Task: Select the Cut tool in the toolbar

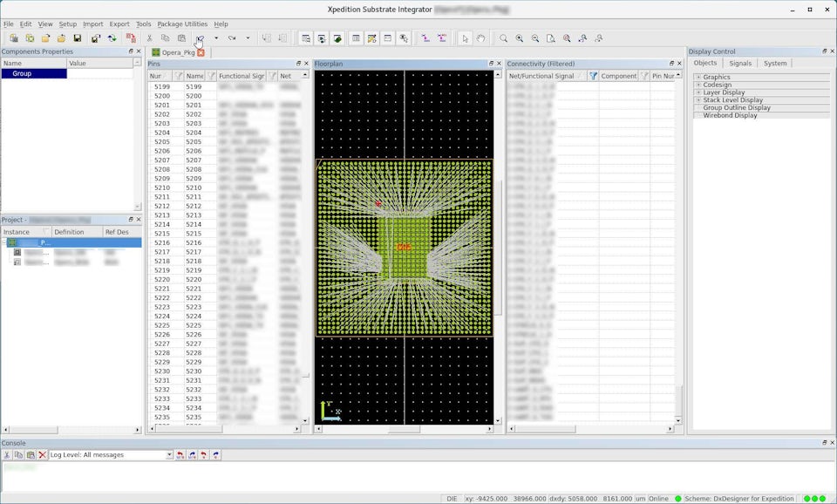Action: pyautogui.click(x=149, y=38)
